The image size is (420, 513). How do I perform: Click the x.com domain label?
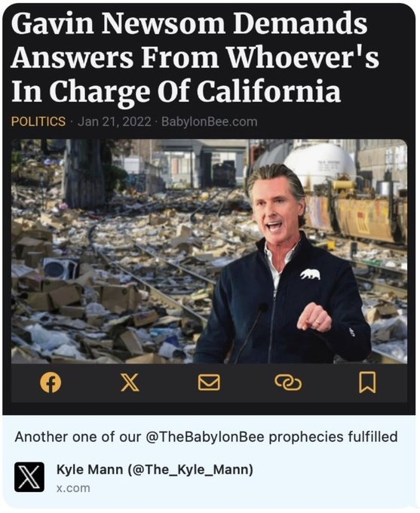point(73,488)
